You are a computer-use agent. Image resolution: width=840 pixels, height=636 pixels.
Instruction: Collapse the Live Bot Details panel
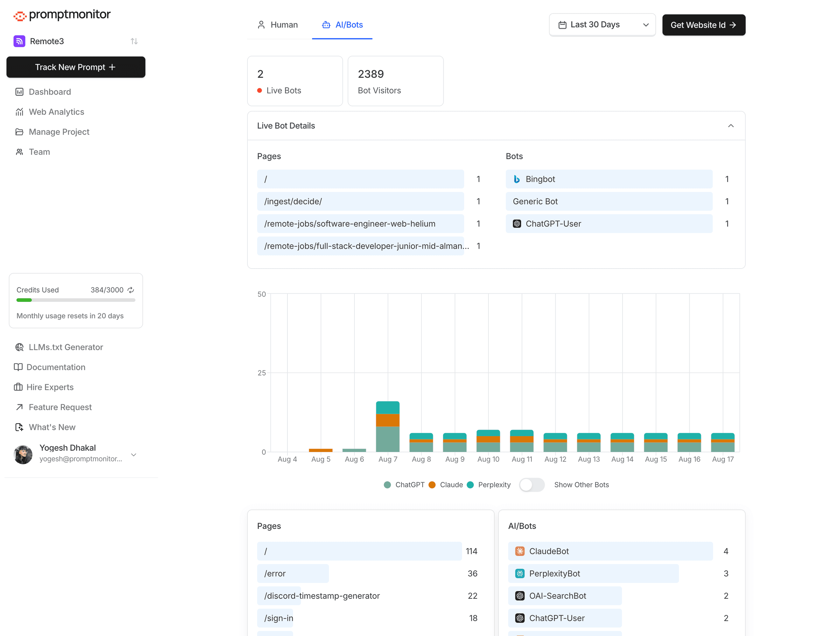[731, 125]
